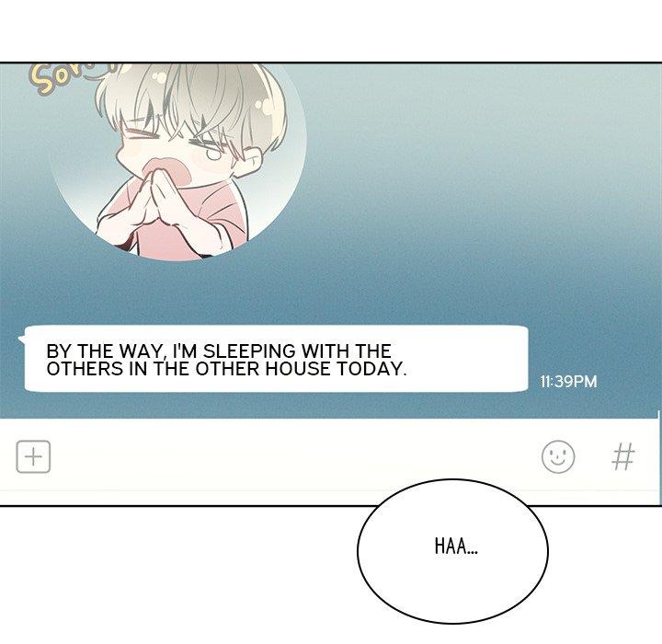The width and height of the screenshot is (662, 644).
Task: Click the 'HAA...' speech bubble
Action: coord(452,551)
